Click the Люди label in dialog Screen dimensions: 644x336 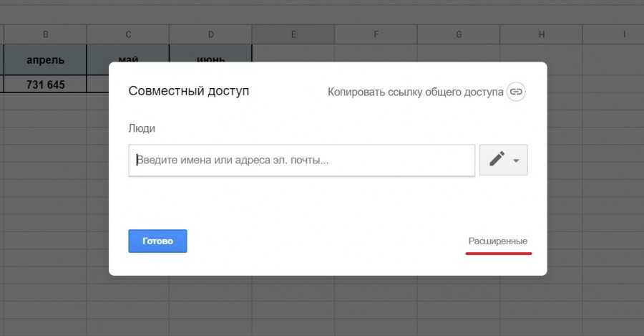pos(142,128)
